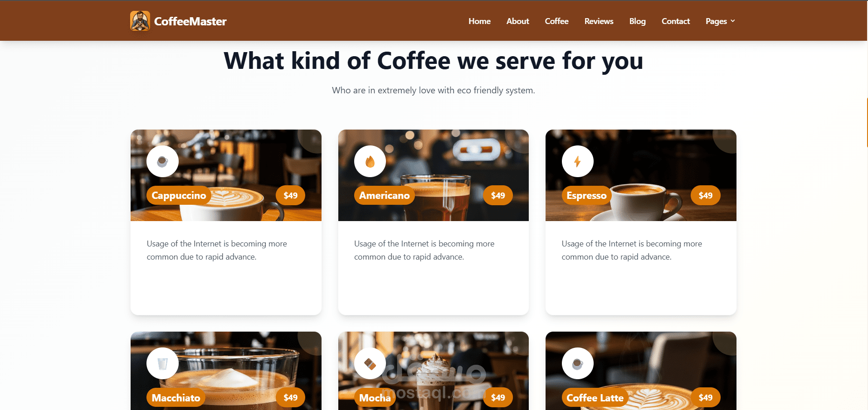The image size is (868, 410).
Task: Click the Cappuccino coffee cup icon
Action: [162, 161]
